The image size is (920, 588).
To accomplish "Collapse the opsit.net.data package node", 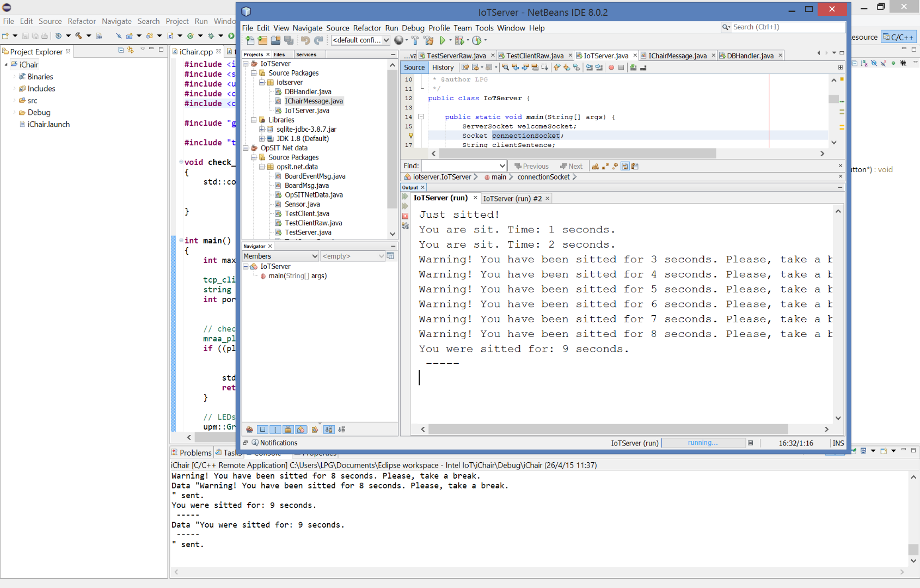I will click(262, 167).
